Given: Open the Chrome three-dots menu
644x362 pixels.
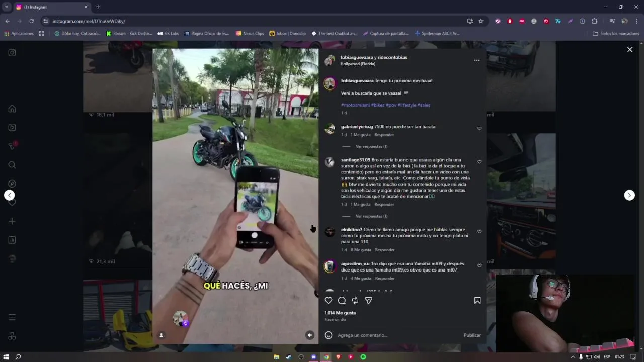Looking at the screenshot, I should (x=636, y=21).
